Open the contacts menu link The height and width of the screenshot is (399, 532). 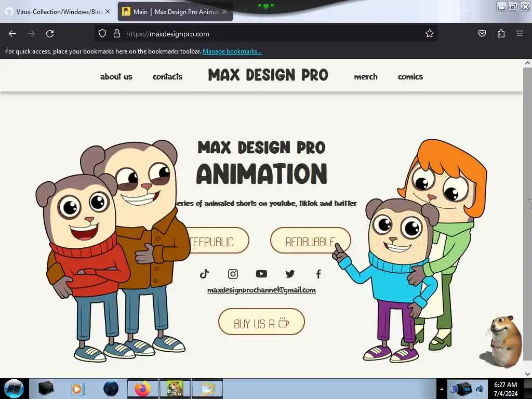point(168,77)
